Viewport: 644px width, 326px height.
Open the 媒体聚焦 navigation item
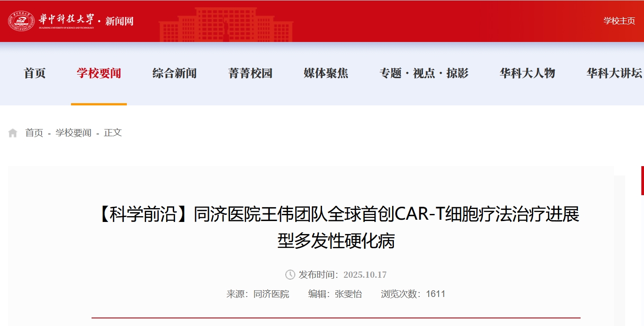pyautogui.click(x=326, y=73)
